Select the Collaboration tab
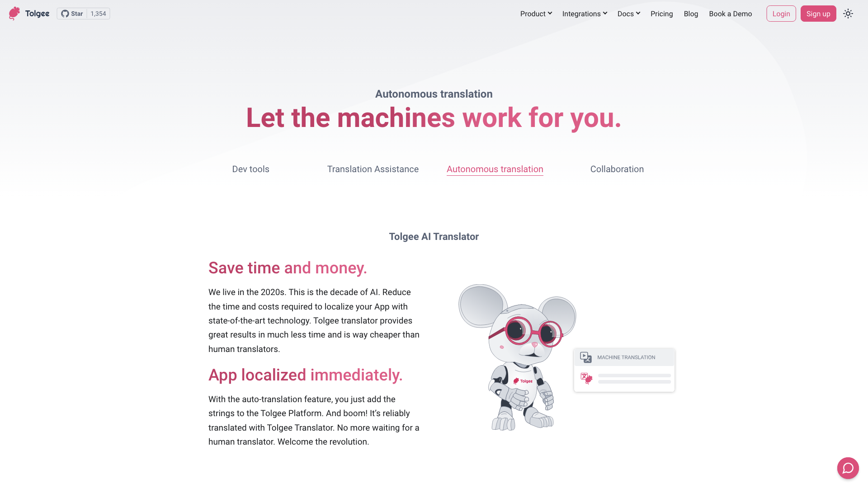 (x=617, y=169)
